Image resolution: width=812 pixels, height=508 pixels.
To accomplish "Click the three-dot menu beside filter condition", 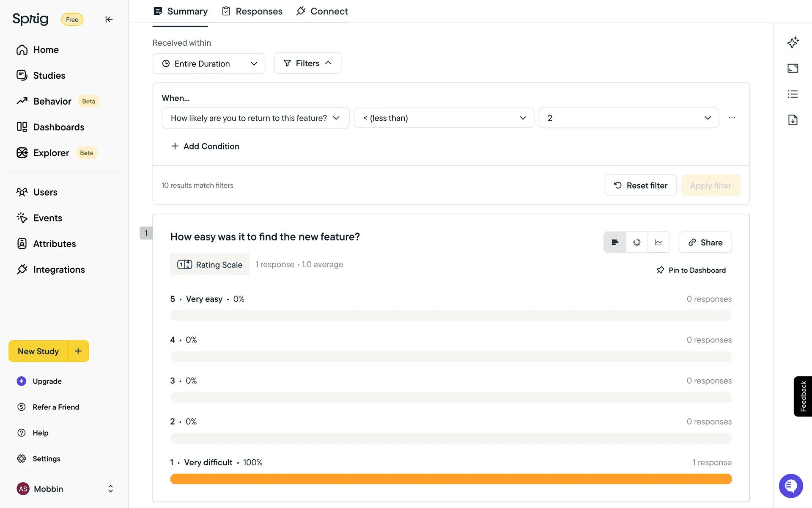I will [x=732, y=118].
